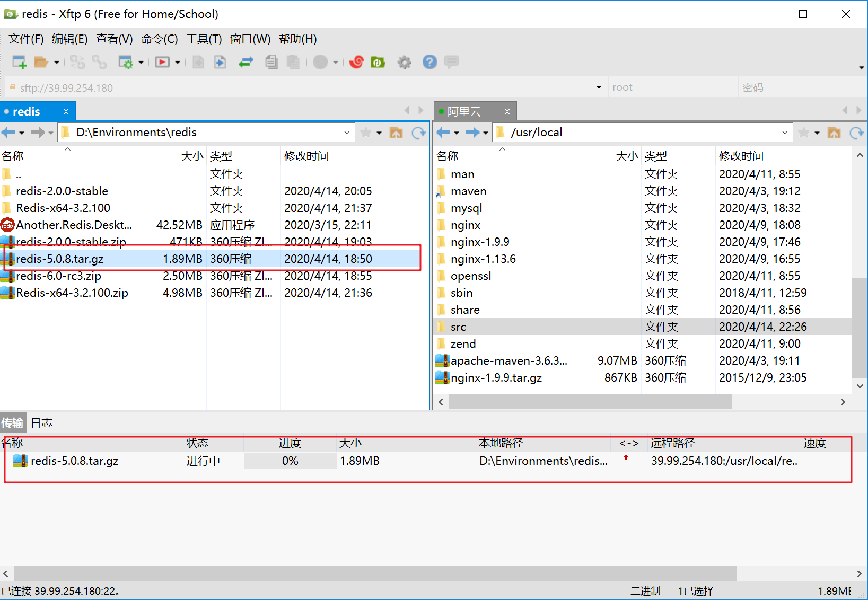Screen dimensions: 868x600
Task: Switch to the 日志 log tab
Action: click(x=41, y=422)
